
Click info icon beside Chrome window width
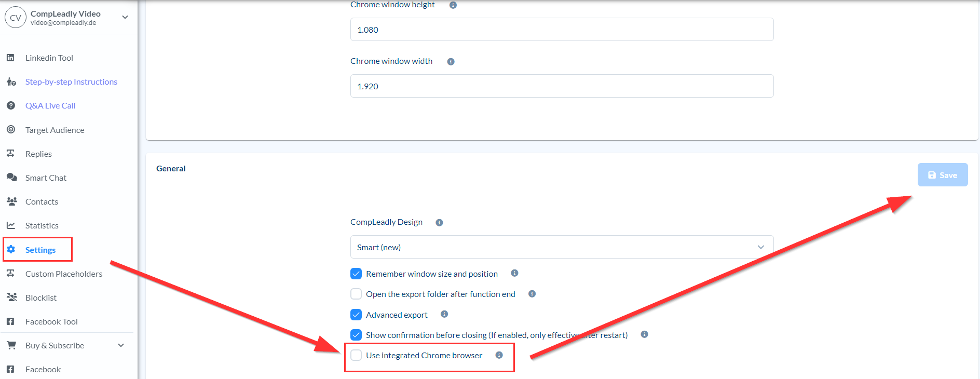point(451,62)
